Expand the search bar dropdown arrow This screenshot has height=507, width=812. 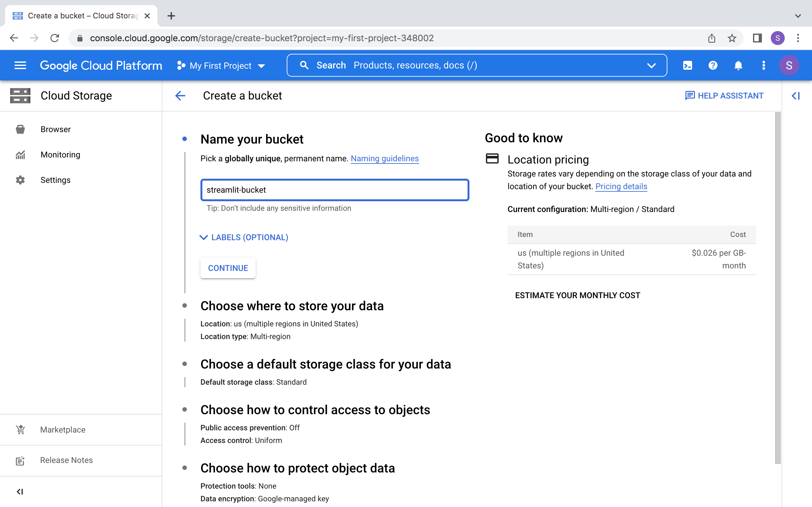(651, 65)
